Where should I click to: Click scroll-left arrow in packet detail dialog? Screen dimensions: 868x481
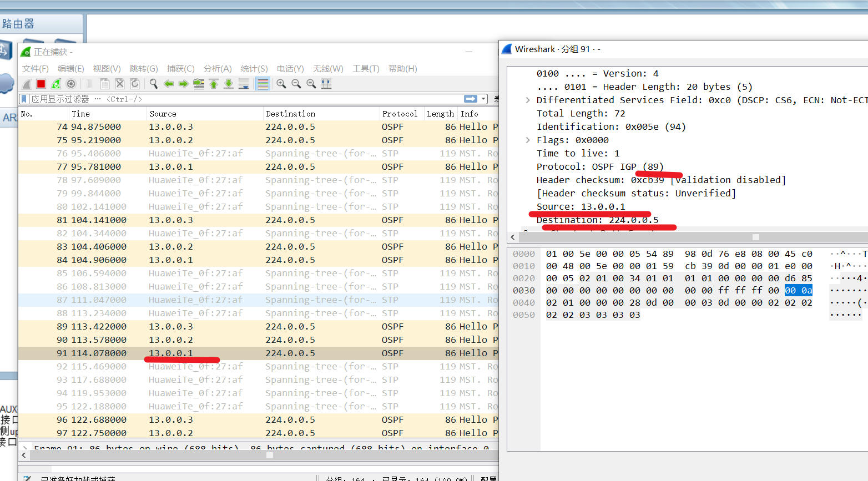coord(513,237)
